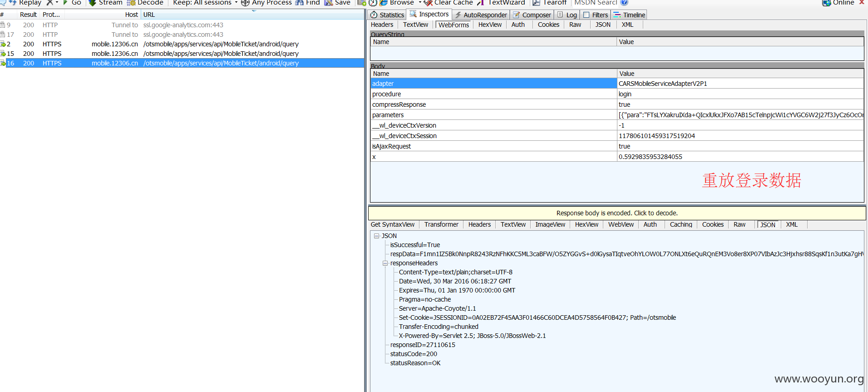
Task: Open the request Cookies tab
Action: (x=548, y=25)
